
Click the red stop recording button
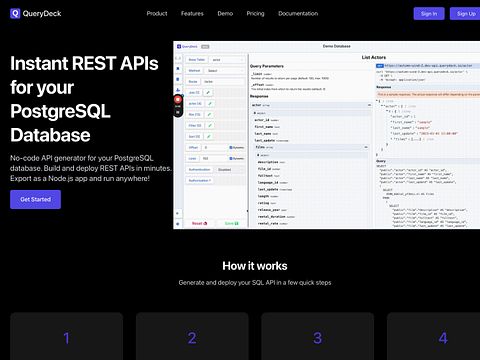(x=178, y=99)
